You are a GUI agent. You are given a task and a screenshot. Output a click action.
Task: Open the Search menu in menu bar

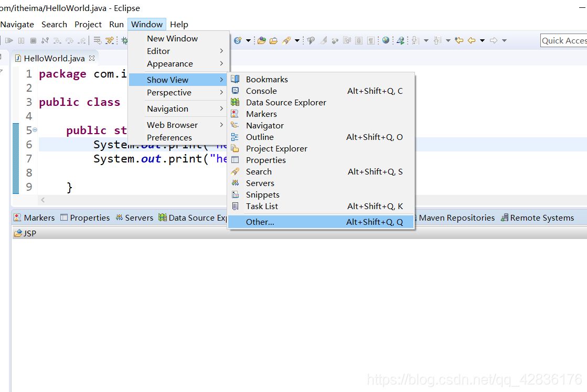point(54,24)
